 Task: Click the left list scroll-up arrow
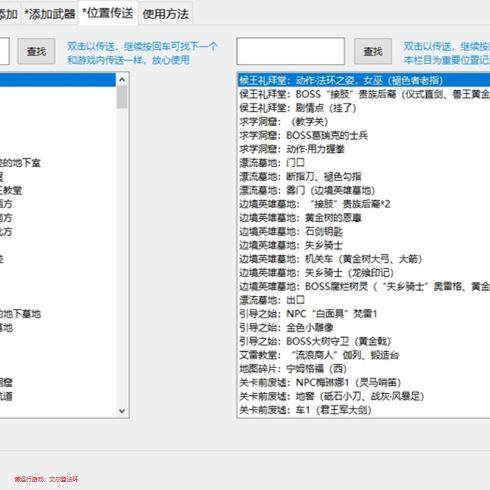pyautogui.click(x=122, y=80)
